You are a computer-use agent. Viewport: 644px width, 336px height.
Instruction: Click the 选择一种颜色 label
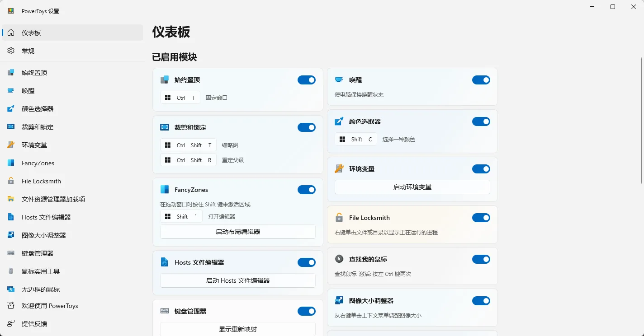[x=399, y=140]
